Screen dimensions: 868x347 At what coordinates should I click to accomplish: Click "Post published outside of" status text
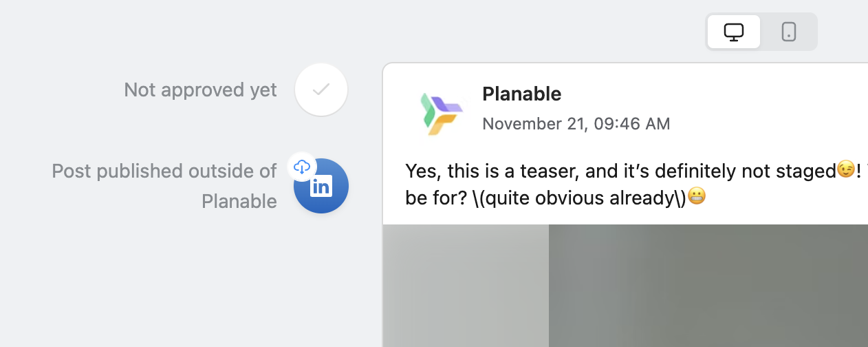tap(164, 171)
